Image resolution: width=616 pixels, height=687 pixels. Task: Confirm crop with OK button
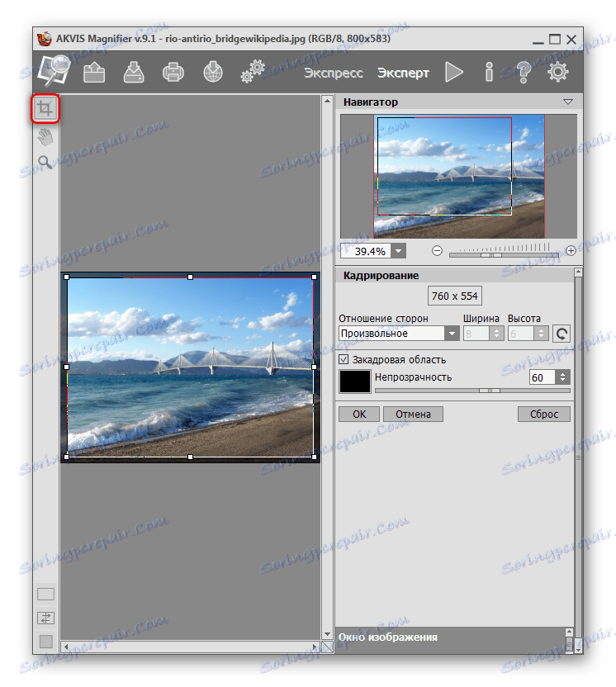(x=359, y=414)
